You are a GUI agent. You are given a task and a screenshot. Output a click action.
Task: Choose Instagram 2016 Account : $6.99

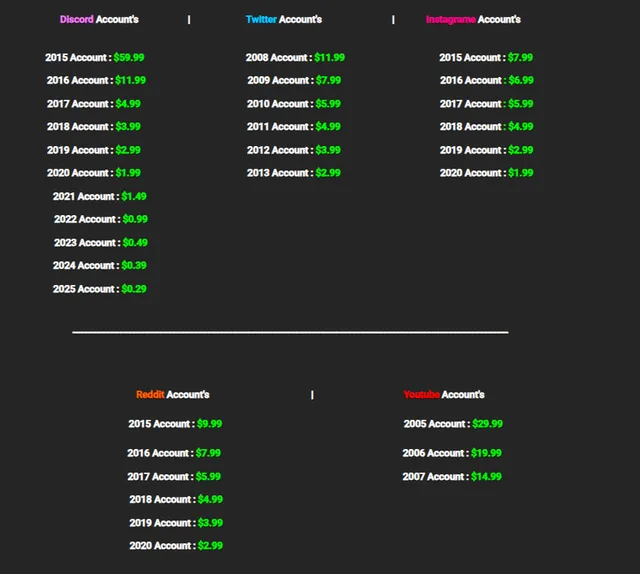(x=487, y=80)
